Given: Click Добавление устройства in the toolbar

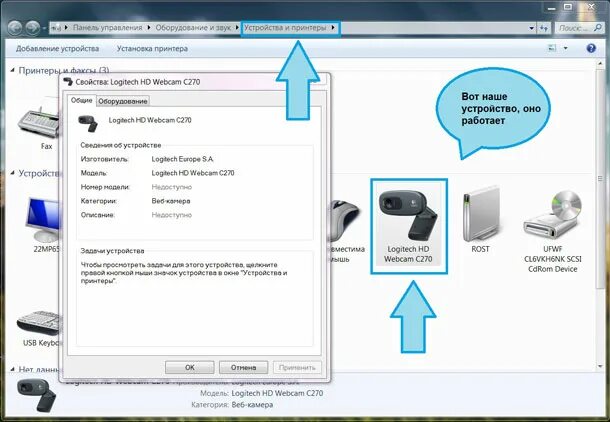Looking at the screenshot, I should (57, 47).
